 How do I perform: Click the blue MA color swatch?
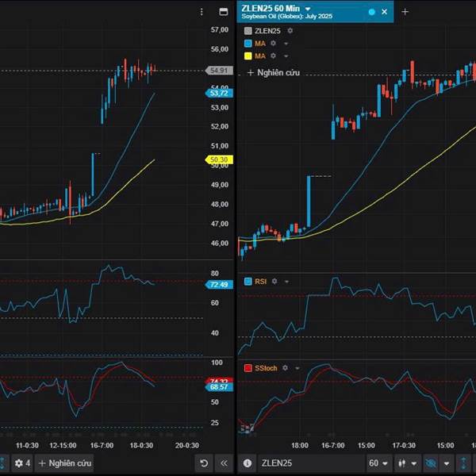point(248,44)
